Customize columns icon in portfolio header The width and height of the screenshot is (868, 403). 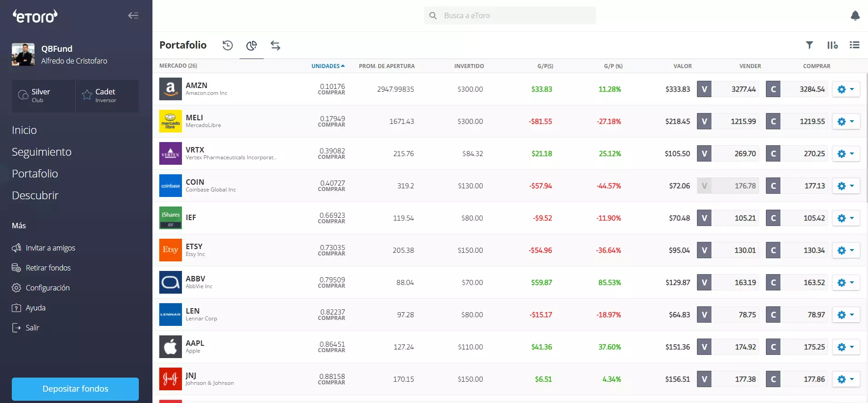832,45
